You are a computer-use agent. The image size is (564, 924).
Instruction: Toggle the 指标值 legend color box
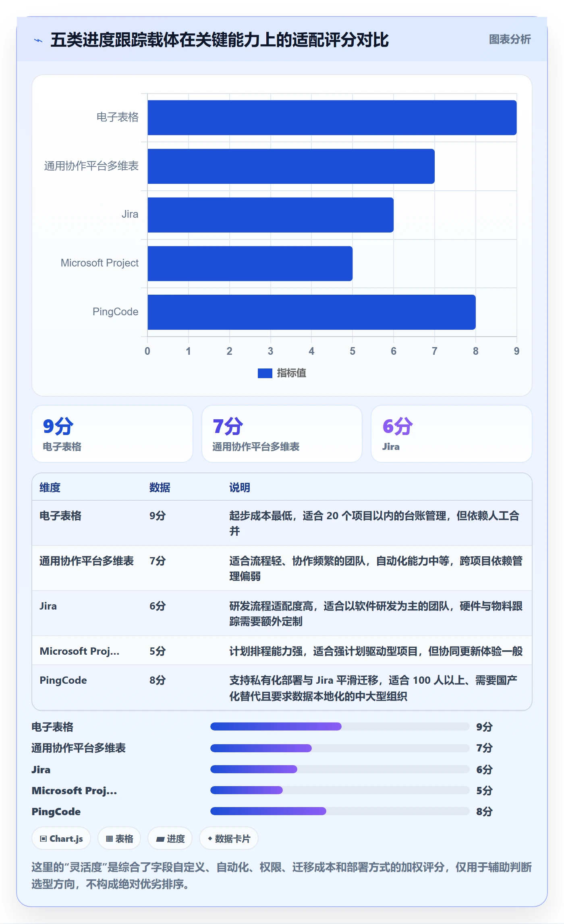click(x=265, y=373)
